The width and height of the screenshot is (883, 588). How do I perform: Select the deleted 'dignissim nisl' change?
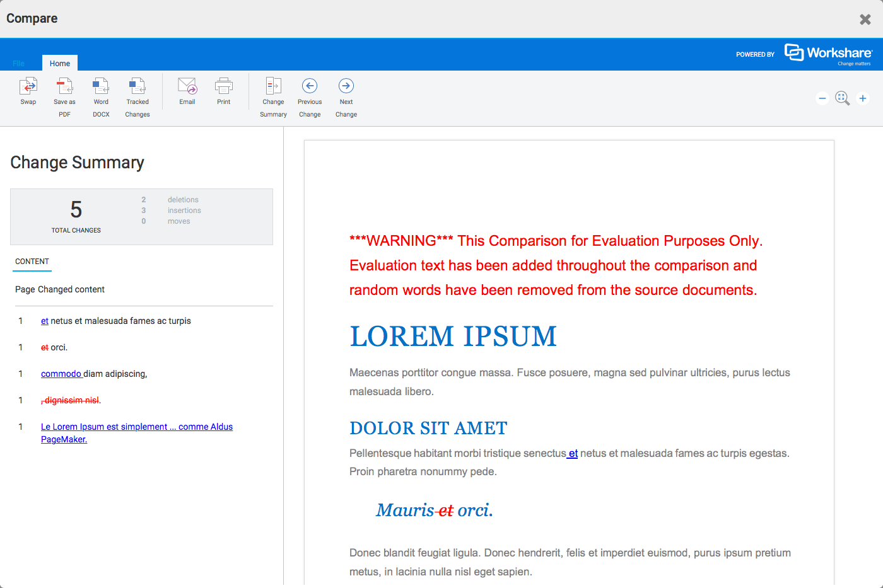(x=71, y=400)
